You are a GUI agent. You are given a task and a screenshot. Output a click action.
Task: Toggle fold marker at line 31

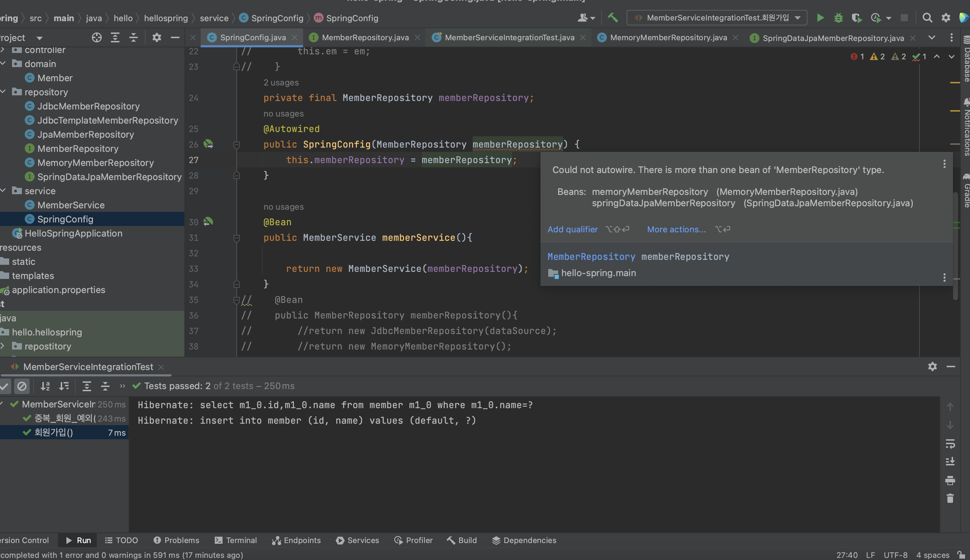pos(237,238)
